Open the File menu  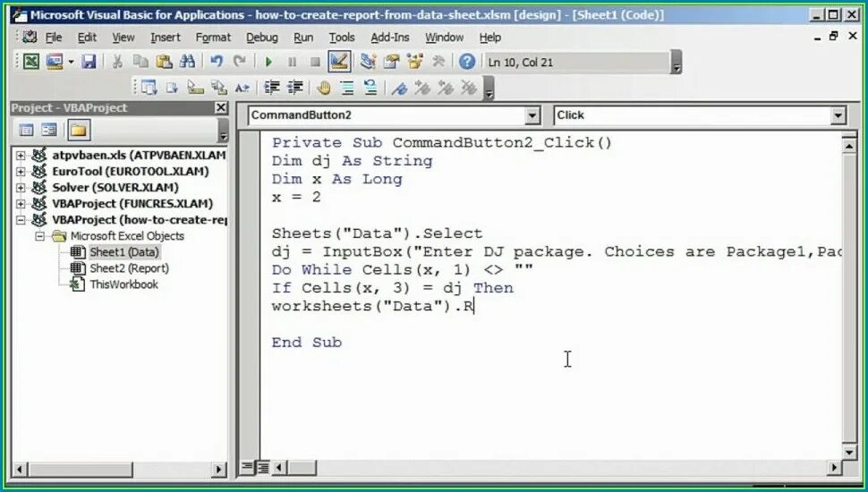point(53,37)
